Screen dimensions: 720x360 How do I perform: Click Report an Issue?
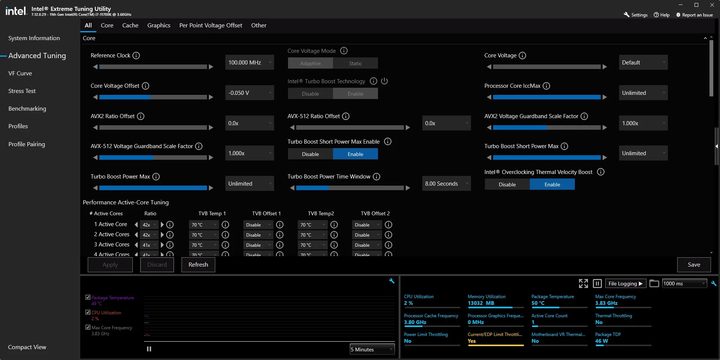(694, 15)
